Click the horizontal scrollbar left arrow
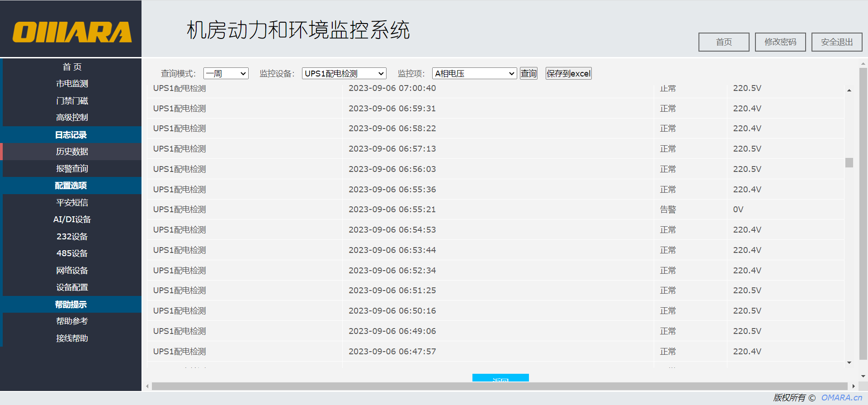This screenshot has width=868, height=405. (147, 386)
